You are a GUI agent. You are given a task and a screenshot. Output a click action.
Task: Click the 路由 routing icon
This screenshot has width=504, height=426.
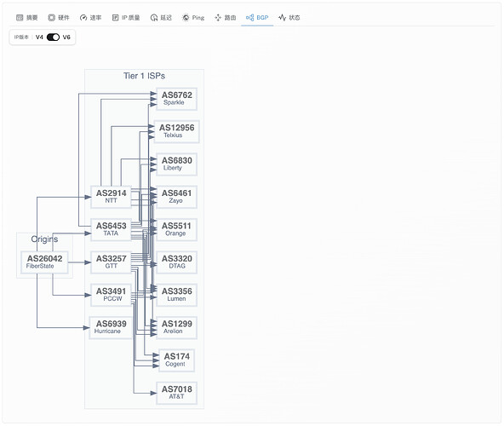tap(218, 18)
